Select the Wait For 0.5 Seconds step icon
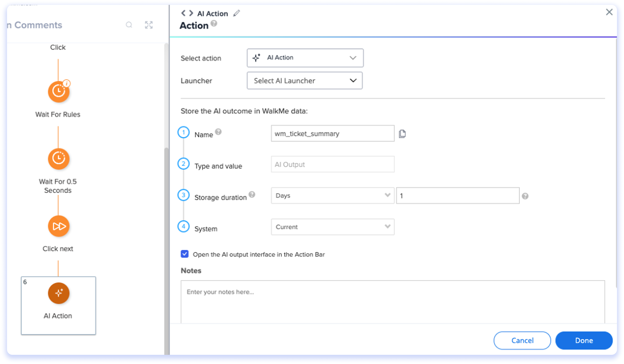Viewport: 624px width, 364px height. point(58,159)
